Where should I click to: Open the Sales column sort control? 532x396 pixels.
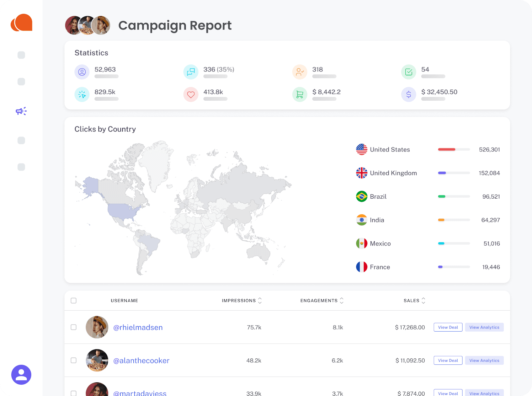423,300
